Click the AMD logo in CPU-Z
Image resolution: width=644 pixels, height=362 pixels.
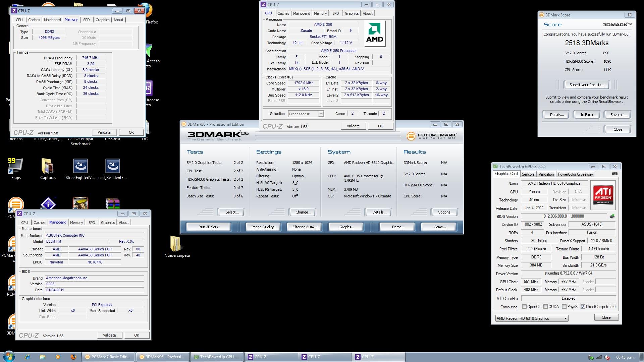(x=375, y=34)
